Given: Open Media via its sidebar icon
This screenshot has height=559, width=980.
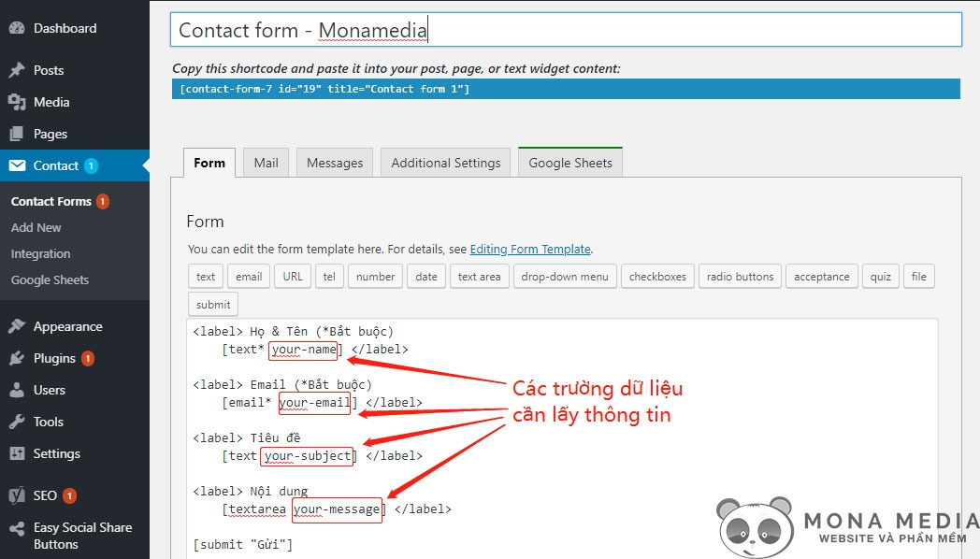Looking at the screenshot, I should (17, 102).
